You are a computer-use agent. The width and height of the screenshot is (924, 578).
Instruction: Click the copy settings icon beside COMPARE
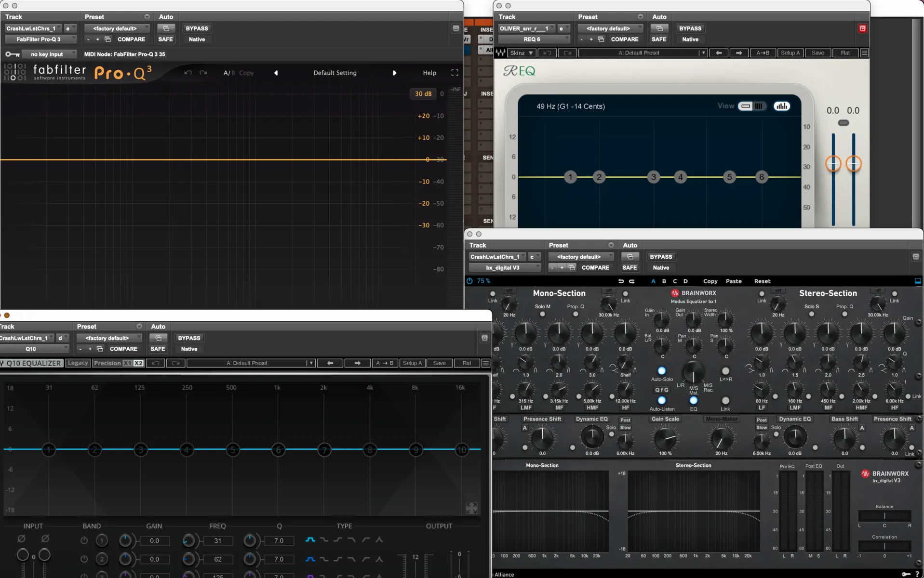pyautogui.click(x=107, y=39)
